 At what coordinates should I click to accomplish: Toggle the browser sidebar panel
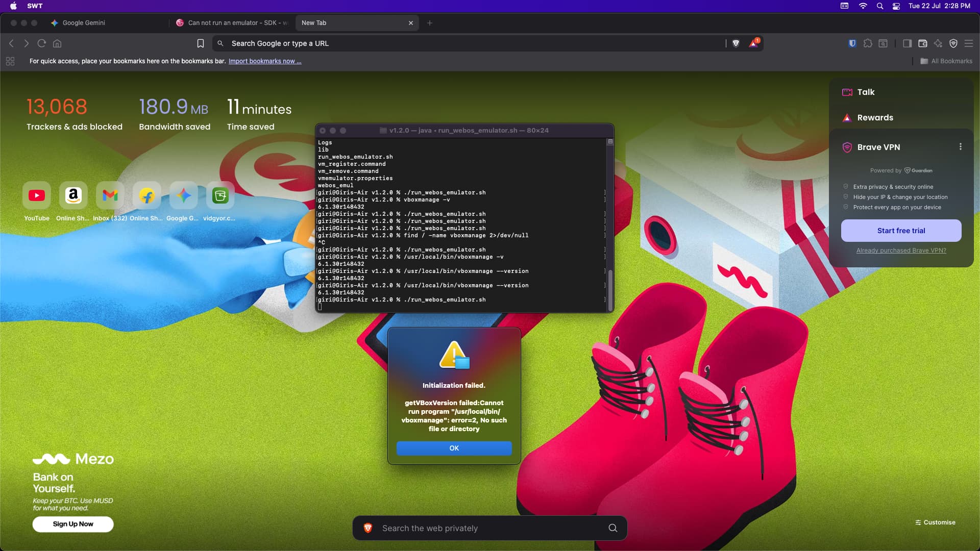click(x=907, y=43)
